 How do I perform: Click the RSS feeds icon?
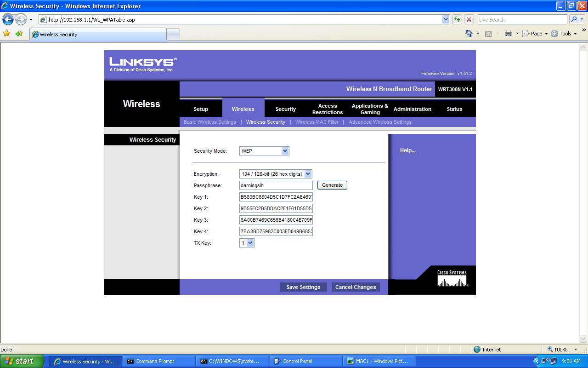pos(488,34)
